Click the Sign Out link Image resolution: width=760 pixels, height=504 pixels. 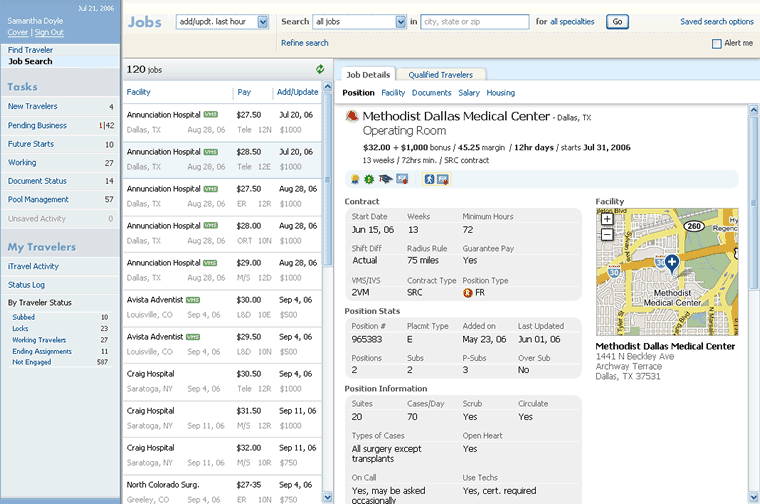click(x=49, y=32)
